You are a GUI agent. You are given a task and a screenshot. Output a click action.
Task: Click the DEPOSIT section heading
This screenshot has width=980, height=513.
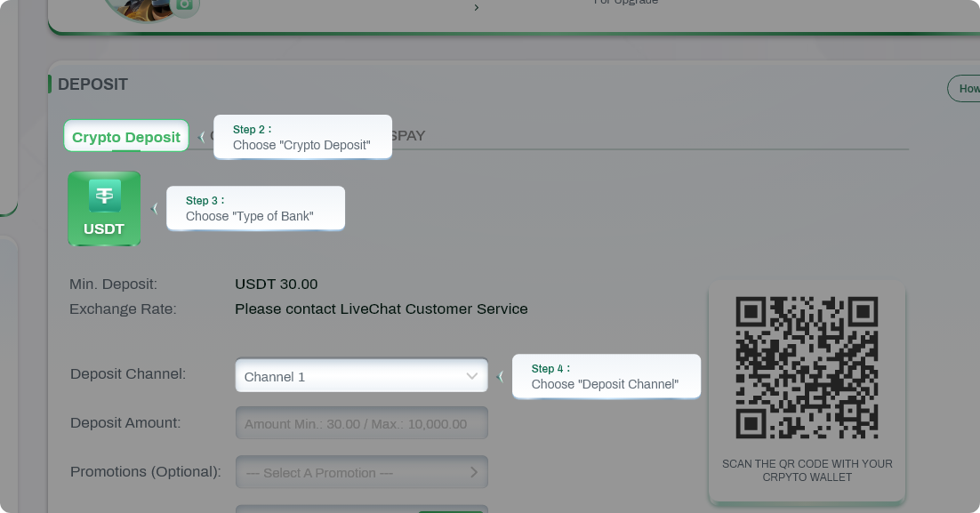[x=92, y=84]
